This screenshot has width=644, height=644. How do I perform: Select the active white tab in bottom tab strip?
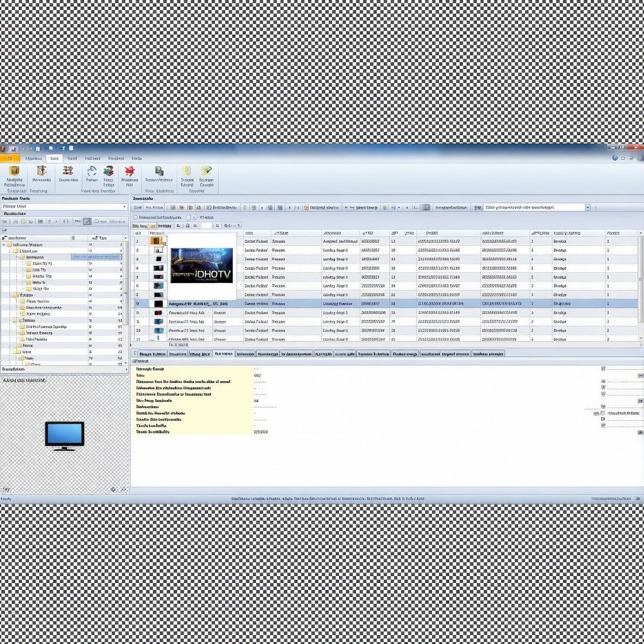(x=223, y=353)
